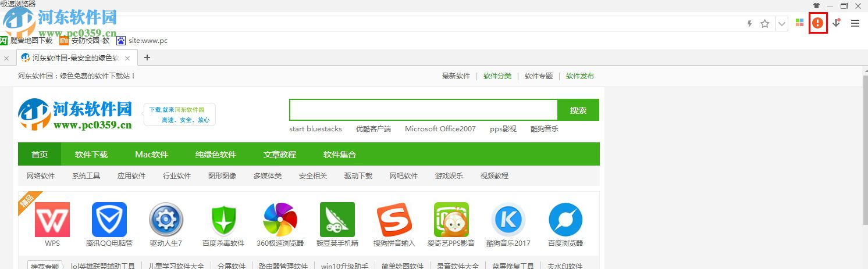The image size is (868, 269).
Task: Click the red exclamation alert icon in toolbar
Action: [x=818, y=23]
